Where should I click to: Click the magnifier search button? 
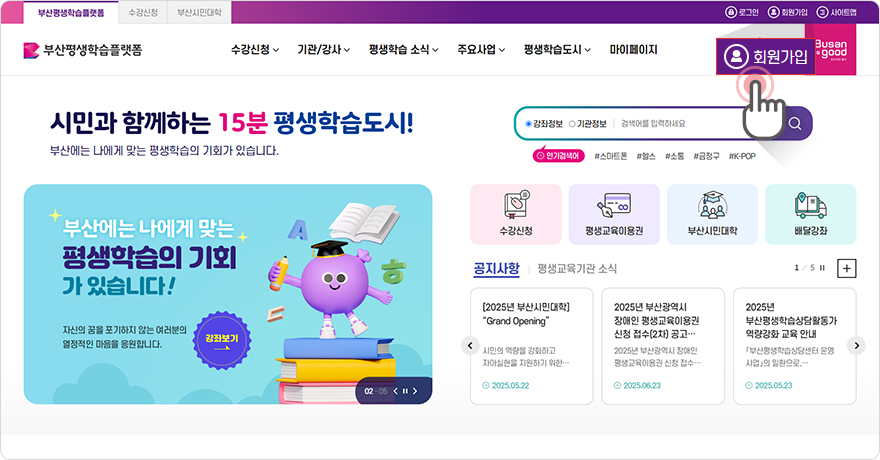(x=795, y=123)
